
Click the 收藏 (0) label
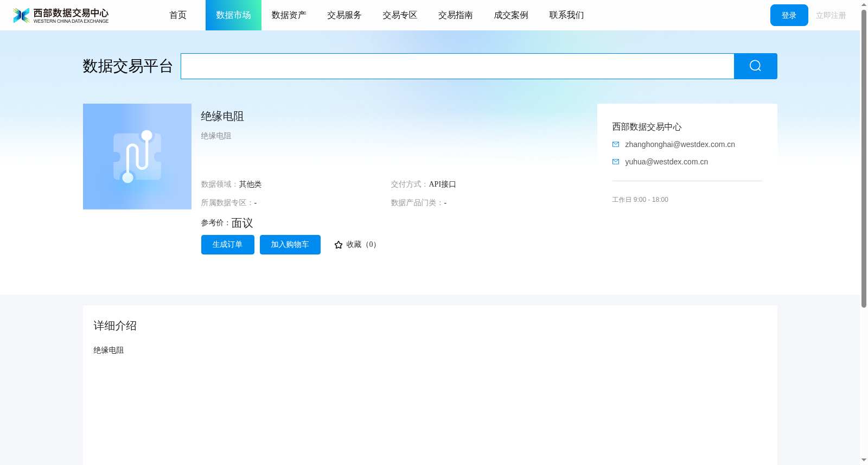point(362,245)
